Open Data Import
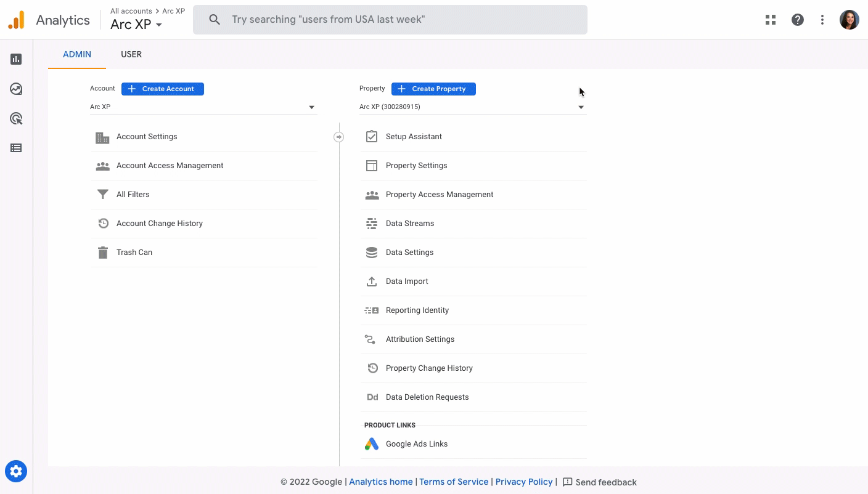The image size is (868, 494). (407, 281)
